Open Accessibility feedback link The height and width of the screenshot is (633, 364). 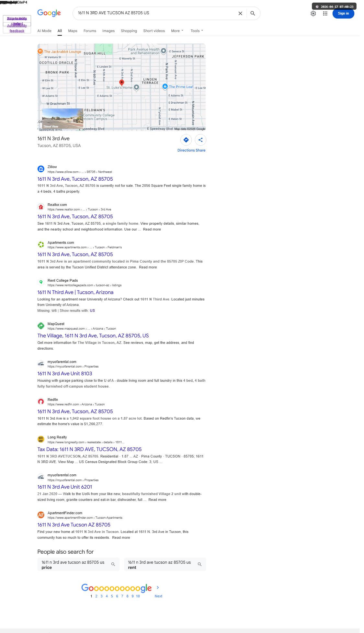[17, 28]
